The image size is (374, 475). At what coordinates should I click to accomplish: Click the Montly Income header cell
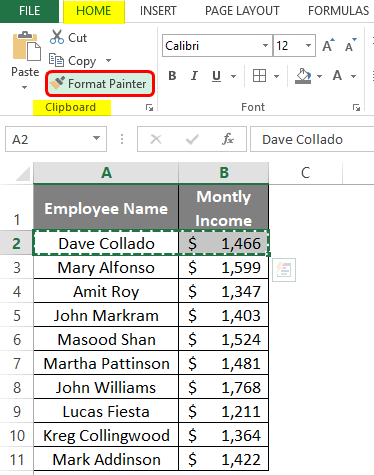[x=224, y=207]
